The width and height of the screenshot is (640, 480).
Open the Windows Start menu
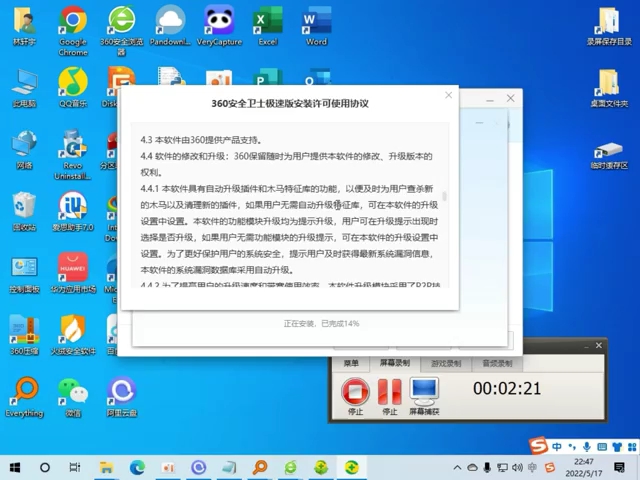[x=15, y=467]
